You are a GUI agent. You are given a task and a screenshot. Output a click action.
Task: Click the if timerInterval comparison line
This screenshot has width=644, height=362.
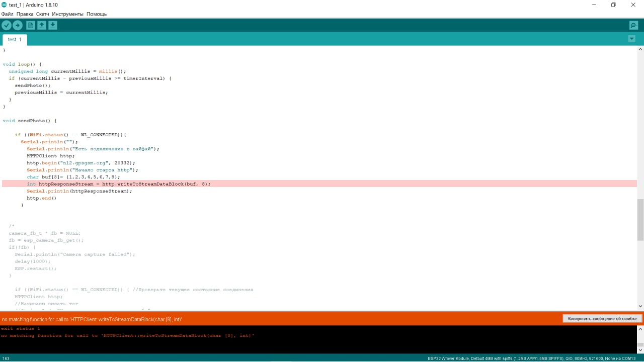point(90,78)
